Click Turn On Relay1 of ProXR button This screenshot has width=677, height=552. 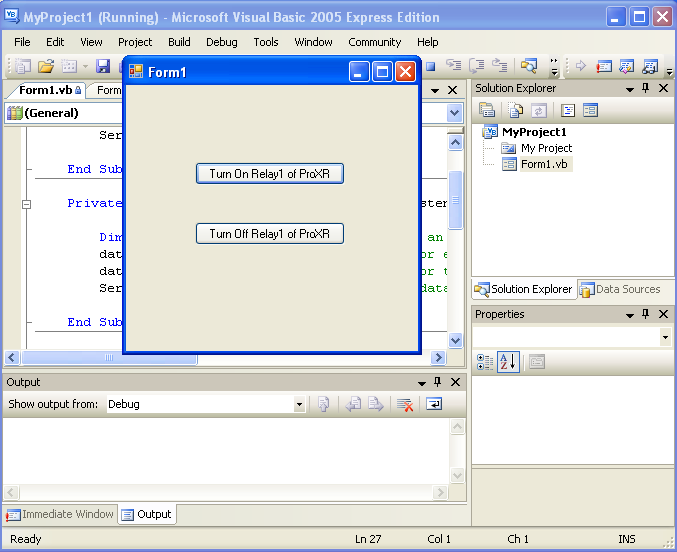pos(270,174)
